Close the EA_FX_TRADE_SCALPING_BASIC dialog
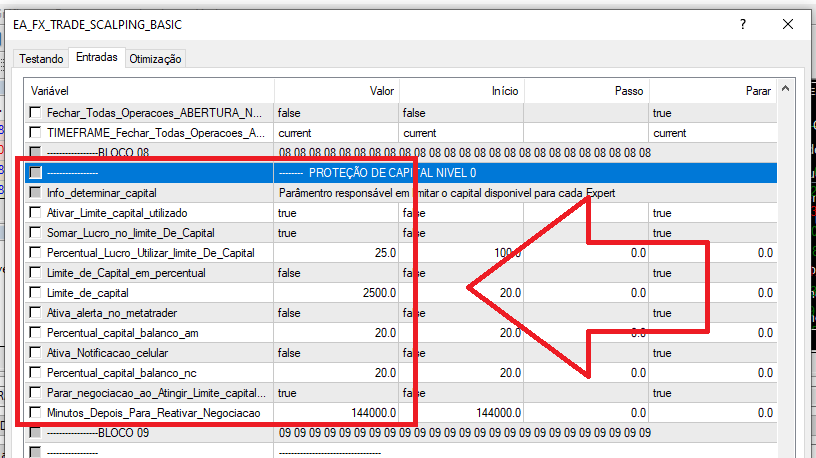Viewport: 816px width, 458px height. point(789,23)
